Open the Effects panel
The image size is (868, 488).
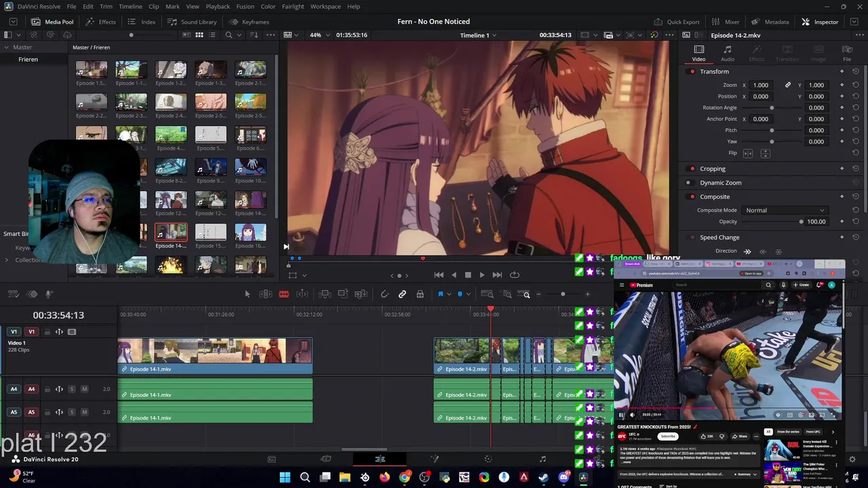[x=100, y=22]
